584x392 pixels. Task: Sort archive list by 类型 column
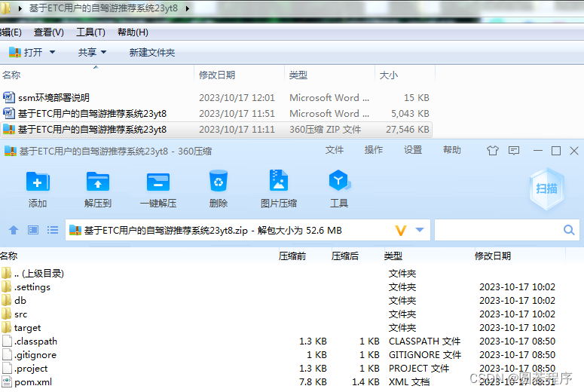[393, 256]
